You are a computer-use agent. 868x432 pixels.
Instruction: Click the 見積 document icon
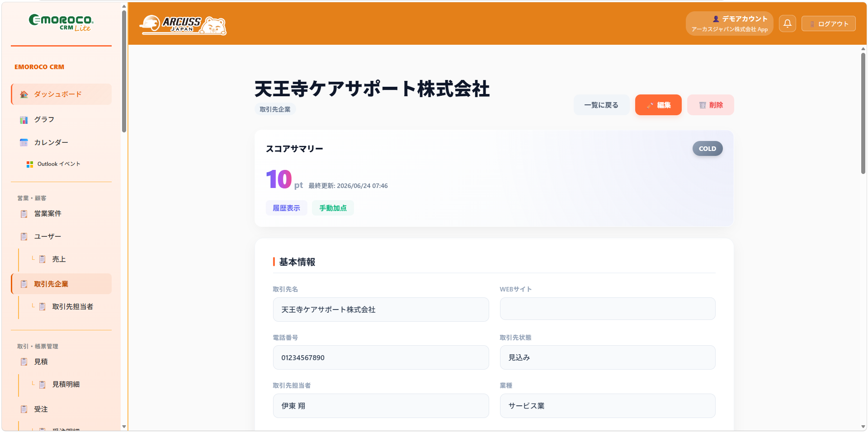coord(24,362)
